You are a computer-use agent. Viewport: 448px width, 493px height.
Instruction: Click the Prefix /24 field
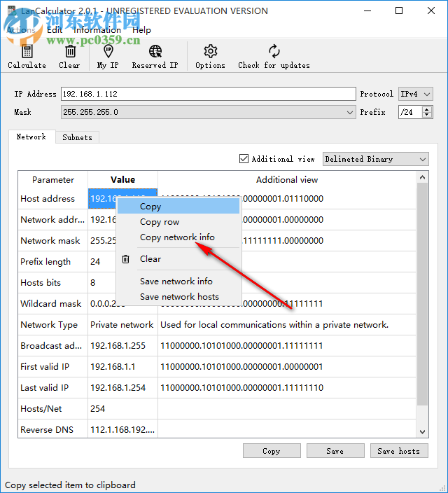(x=410, y=112)
